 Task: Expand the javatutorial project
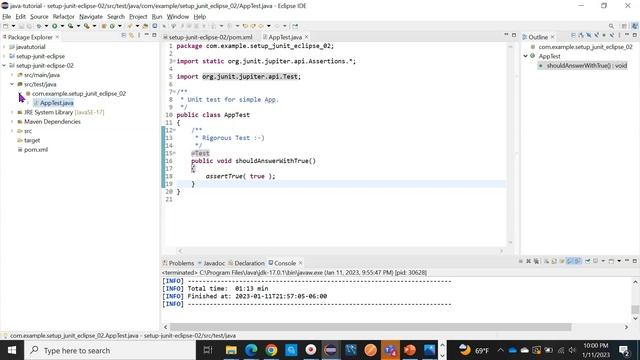coord(4,47)
